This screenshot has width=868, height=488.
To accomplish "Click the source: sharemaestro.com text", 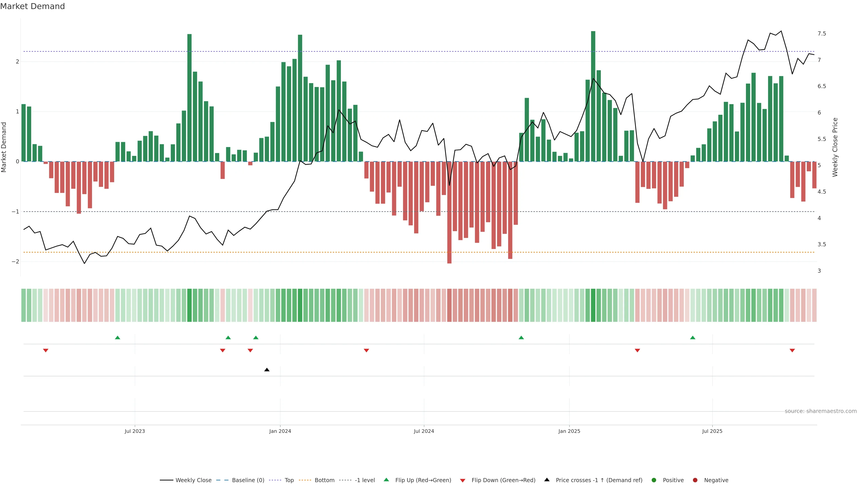I will click(x=821, y=411).
